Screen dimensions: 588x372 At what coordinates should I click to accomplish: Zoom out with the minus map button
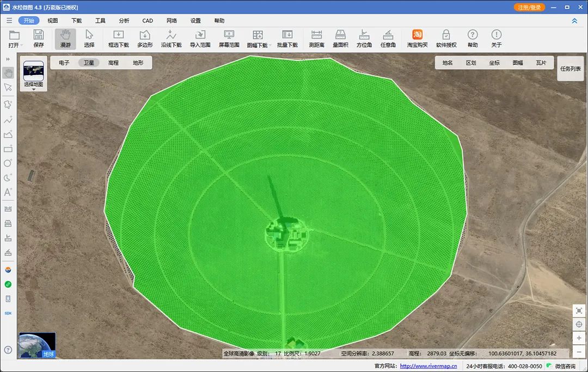pyautogui.click(x=579, y=352)
